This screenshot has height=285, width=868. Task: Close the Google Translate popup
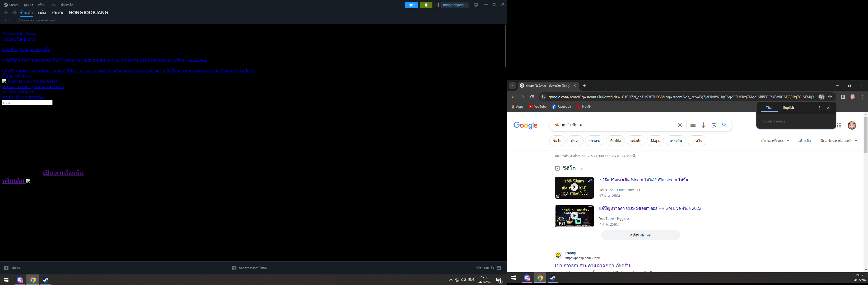828,108
